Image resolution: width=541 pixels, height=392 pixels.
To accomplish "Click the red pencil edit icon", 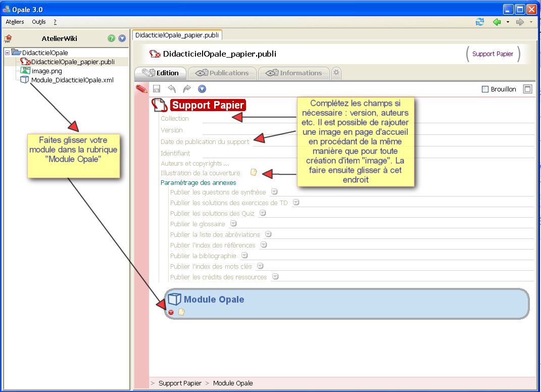I will coord(141,89).
